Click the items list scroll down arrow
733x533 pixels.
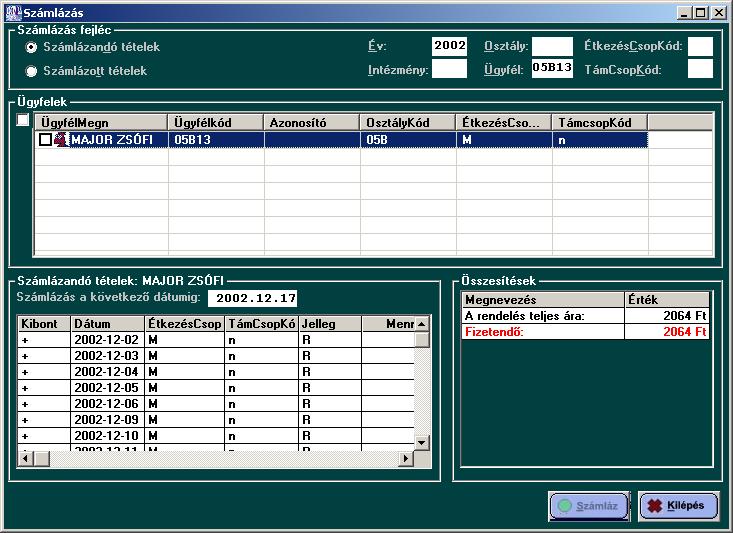coord(421,442)
